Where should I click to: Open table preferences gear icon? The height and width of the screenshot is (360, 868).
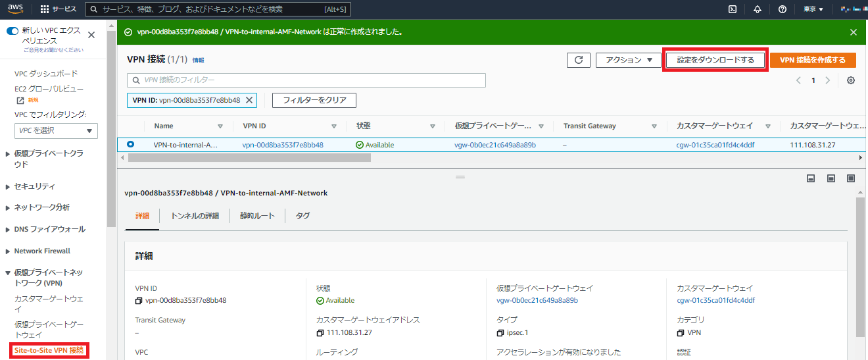click(x=851, y=80)
